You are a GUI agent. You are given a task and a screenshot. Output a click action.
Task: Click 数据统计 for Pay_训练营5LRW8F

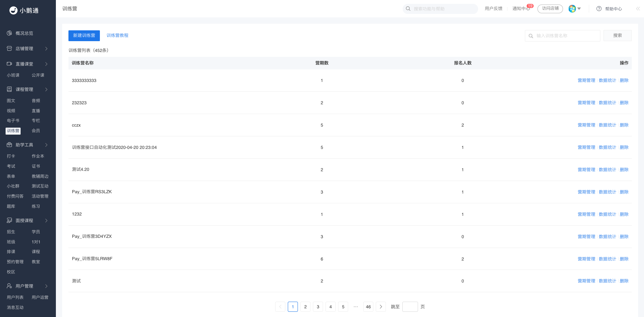pos(607,259)
